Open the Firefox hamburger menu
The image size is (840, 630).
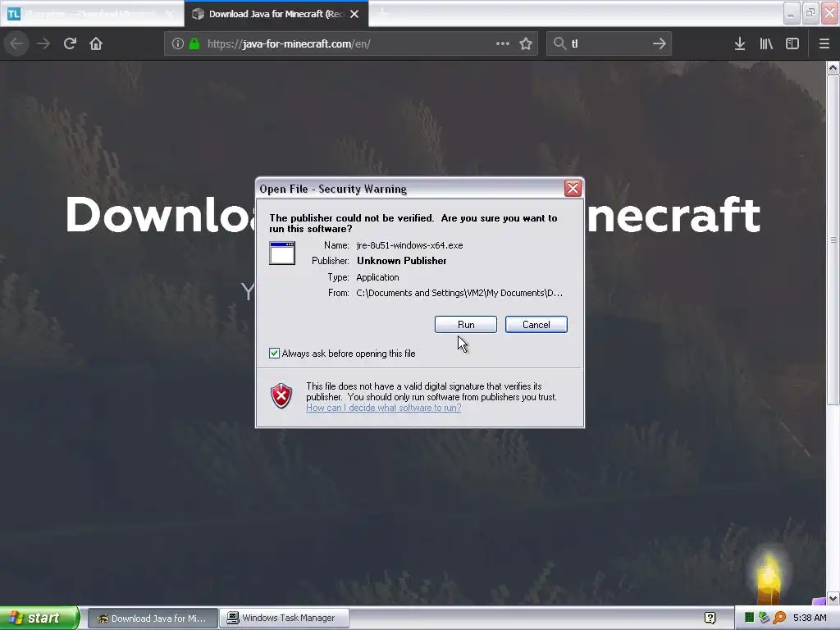pos(824,43)
